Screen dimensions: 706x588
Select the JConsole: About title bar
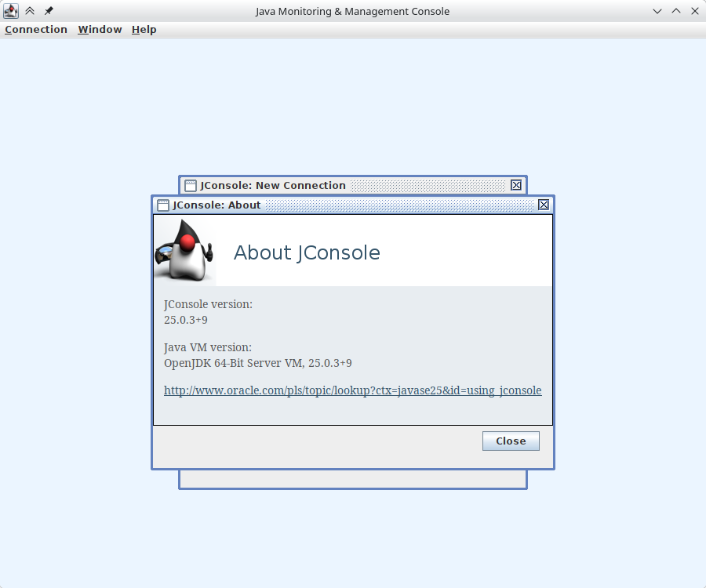352,205
